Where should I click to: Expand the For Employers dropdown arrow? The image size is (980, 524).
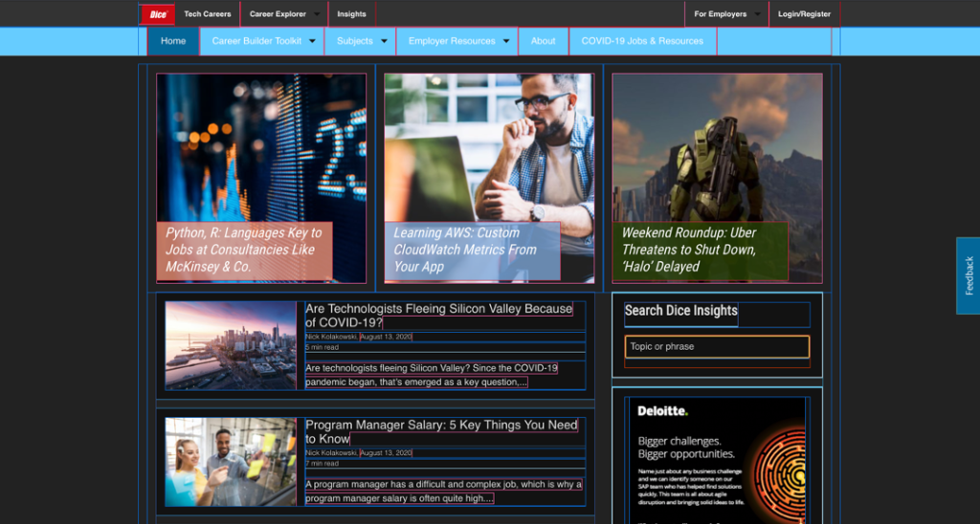pyautogui.click(x=758, y=14)
